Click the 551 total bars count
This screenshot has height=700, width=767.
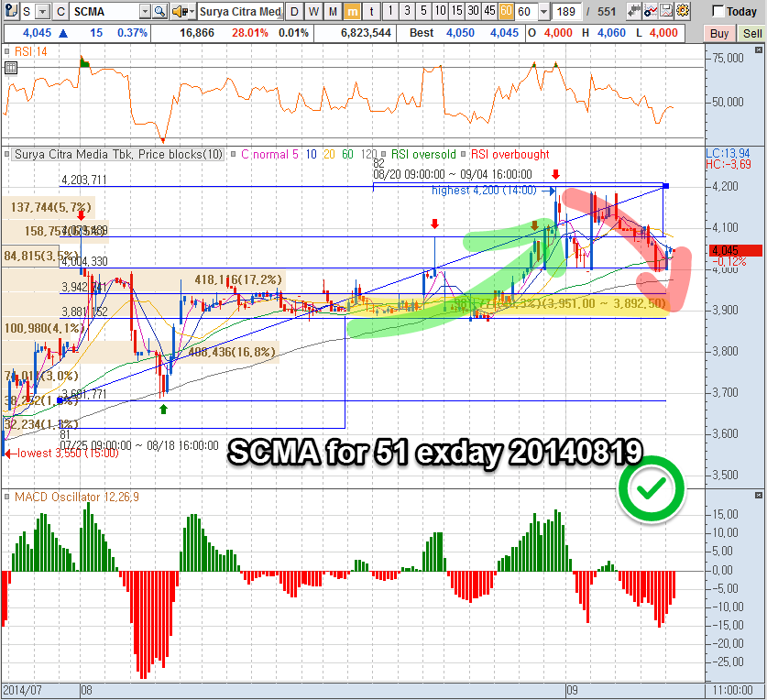click(x=607, y=11)
